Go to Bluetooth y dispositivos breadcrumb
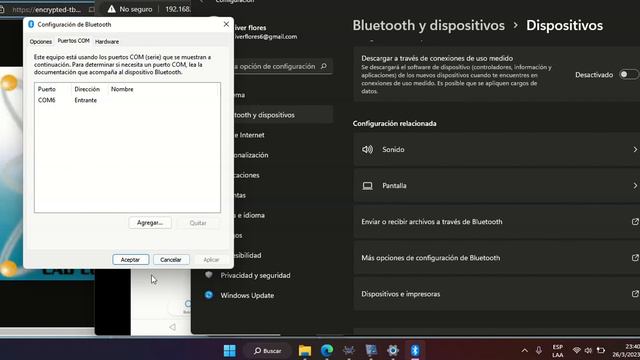The height and width of the screenshot is (360, 640). point(429,25)
